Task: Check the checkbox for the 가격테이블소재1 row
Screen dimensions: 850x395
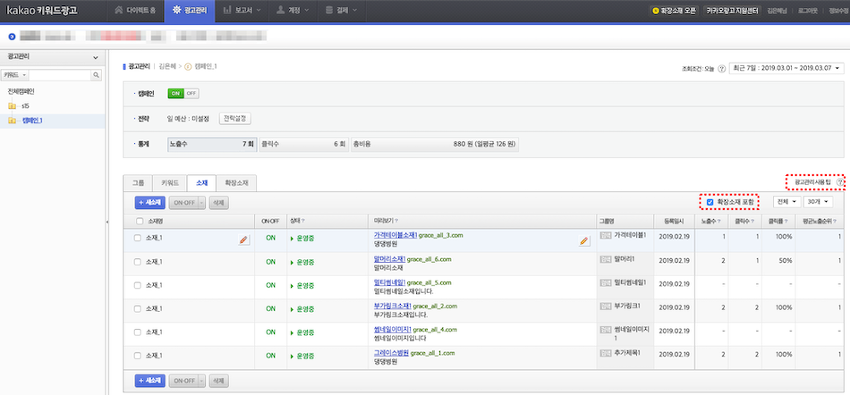Action: [138, 238]
